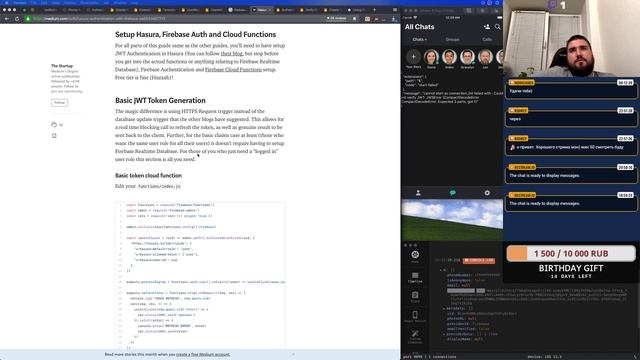Open Custom Commands icon in Reactotron sidebar
Image resolution: width=640 pixels, height=360 pixels.
pos(415,336)
